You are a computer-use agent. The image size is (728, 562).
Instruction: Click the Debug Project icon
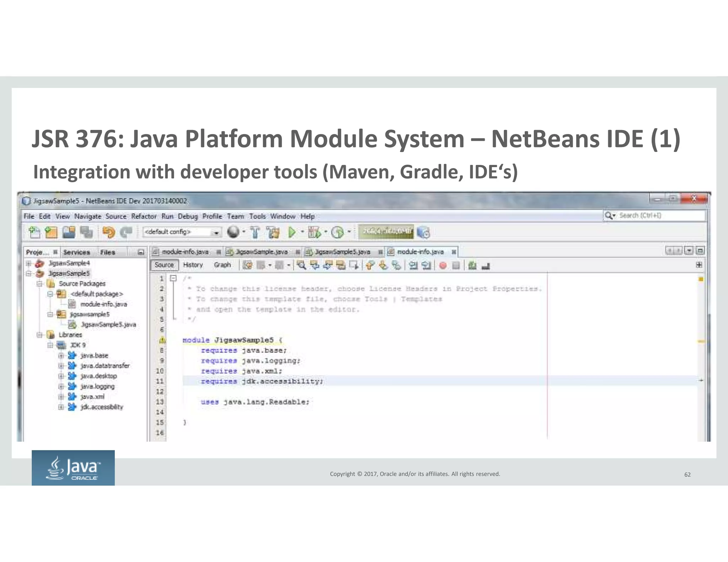(314, 232)
